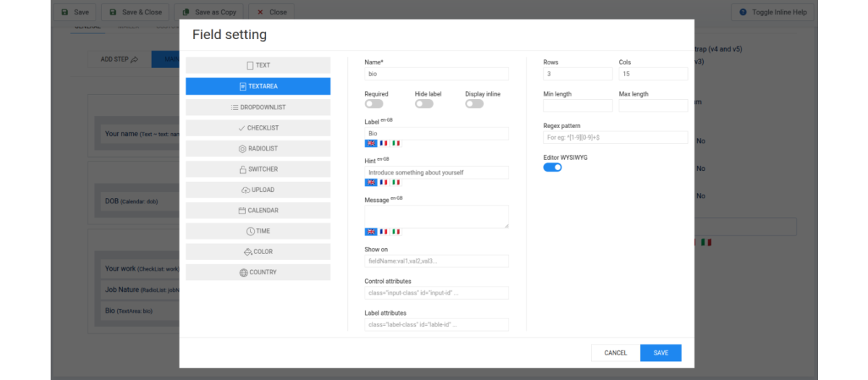Toggle the Display inline switch

click(x=475, y=104)
